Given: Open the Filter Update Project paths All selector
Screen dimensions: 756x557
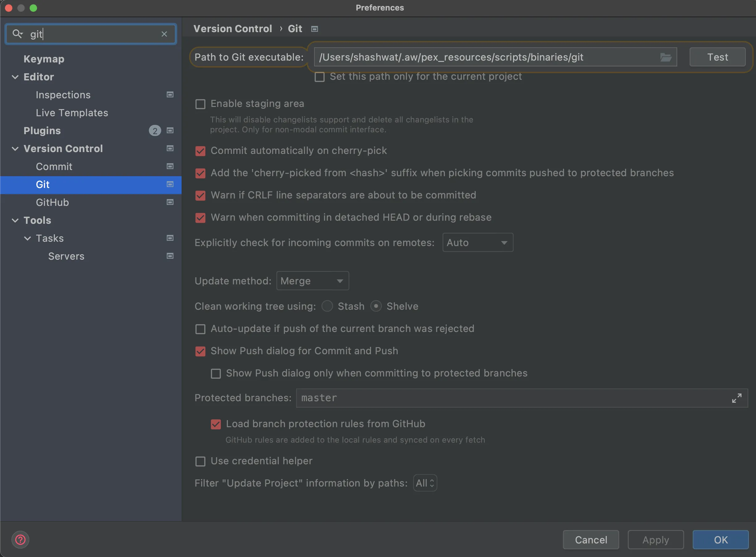Looking at the screenshot, I should point(425,483).
